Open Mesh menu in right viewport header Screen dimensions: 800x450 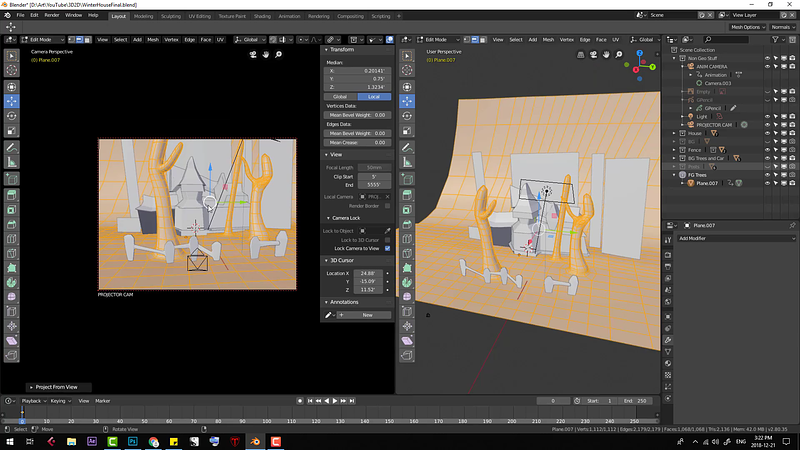tap(548, 39)
